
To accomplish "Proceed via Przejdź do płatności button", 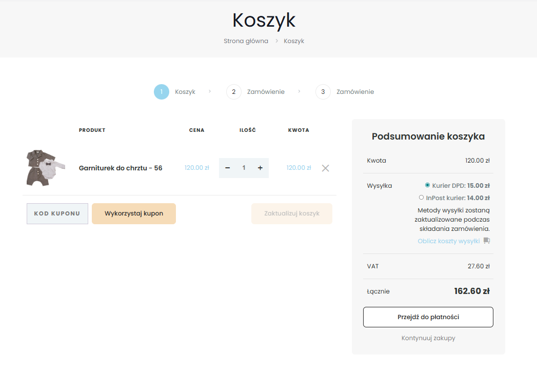I will (428, 317).
